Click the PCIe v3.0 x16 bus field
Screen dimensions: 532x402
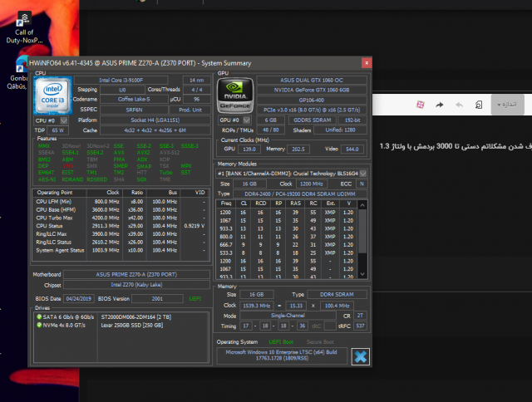[312, 110]
